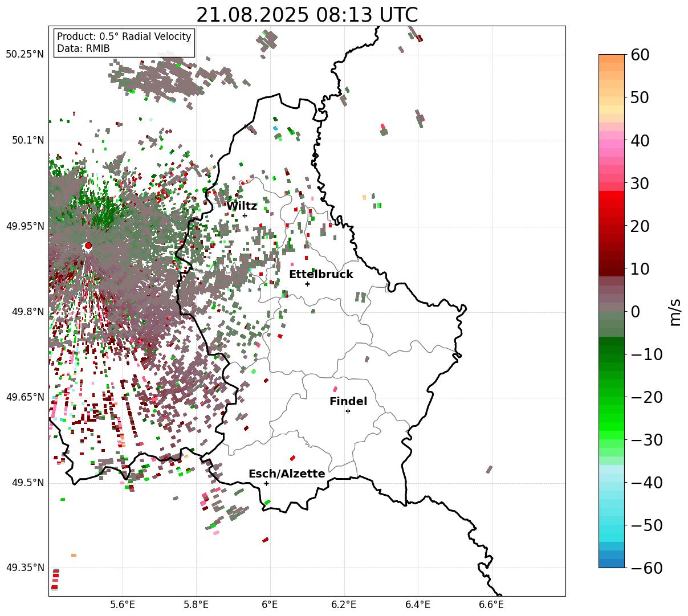
Task: Click the colorbar tick label 30
Action: tap(641, 183)
